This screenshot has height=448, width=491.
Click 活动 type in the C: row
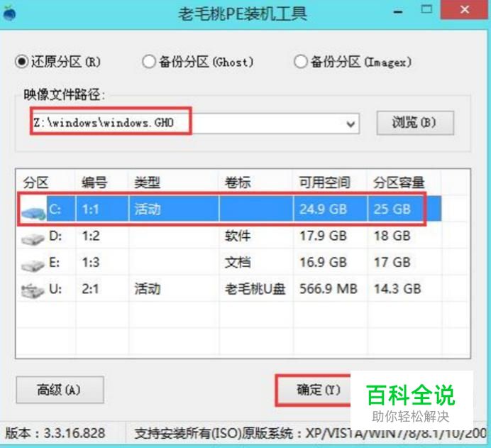pyautogui.click(x=148, y=209)
